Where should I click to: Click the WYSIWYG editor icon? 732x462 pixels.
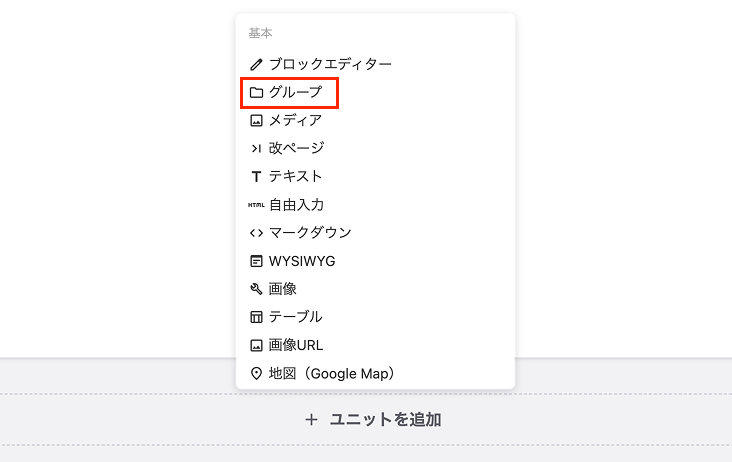point(256,261)
